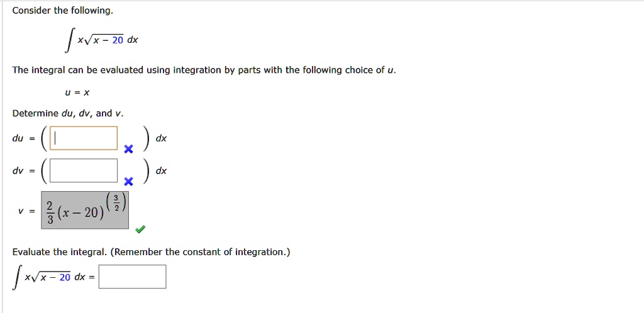The height and width of the screenshot is (313, 644).
Task: Click the 3/2 exponent in v answer
Action: click(117, 203)
